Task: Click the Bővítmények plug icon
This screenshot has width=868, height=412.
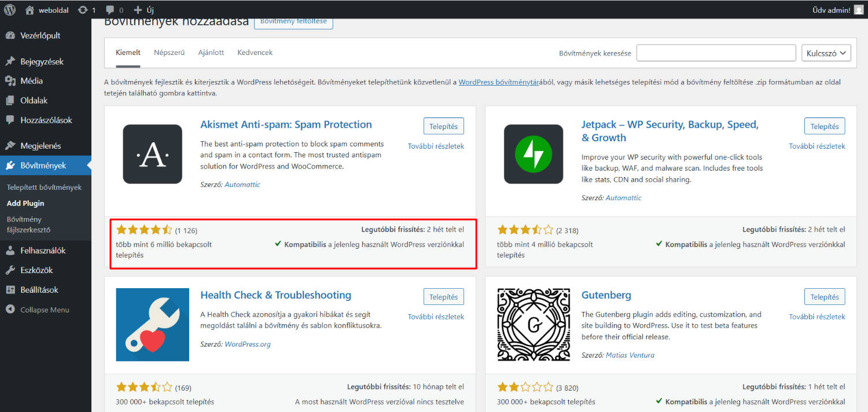Action: coord(10,165)
